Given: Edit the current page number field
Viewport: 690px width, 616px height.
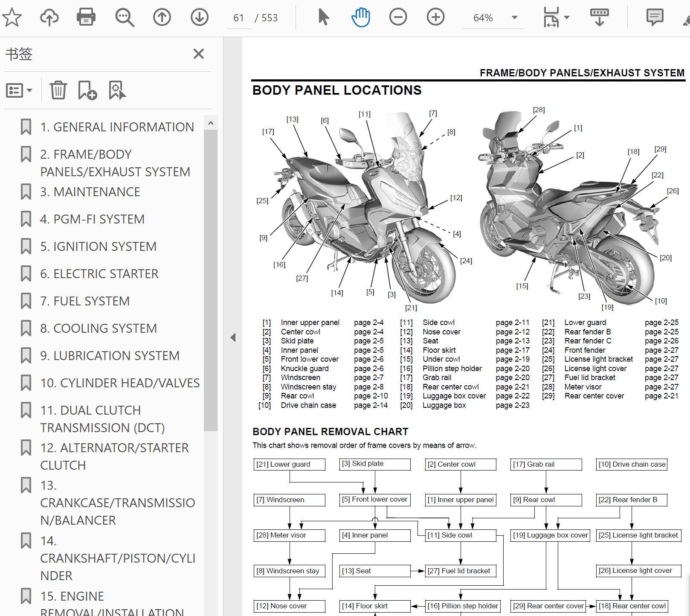Looking at the screenshot, I should [x=238, y=17].
